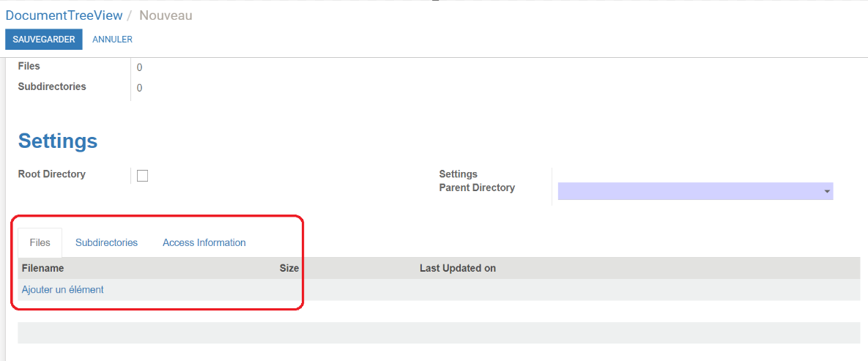Select the Subdirectories count value

pyautogui.click(x=139, y=88)
